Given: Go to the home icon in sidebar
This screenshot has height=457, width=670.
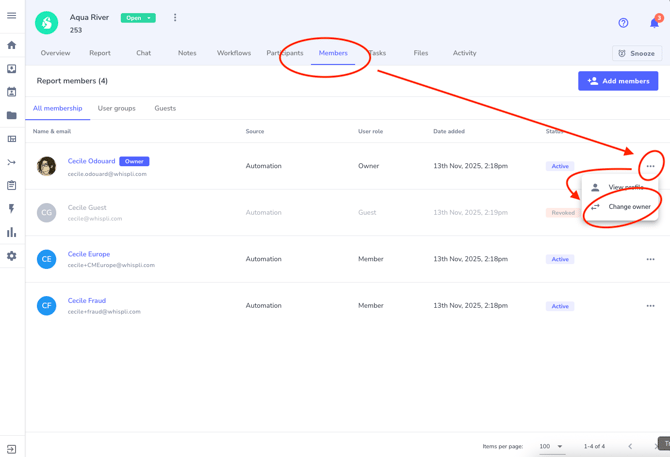Looking at the screenshot, I should click(x=12, y=45).
